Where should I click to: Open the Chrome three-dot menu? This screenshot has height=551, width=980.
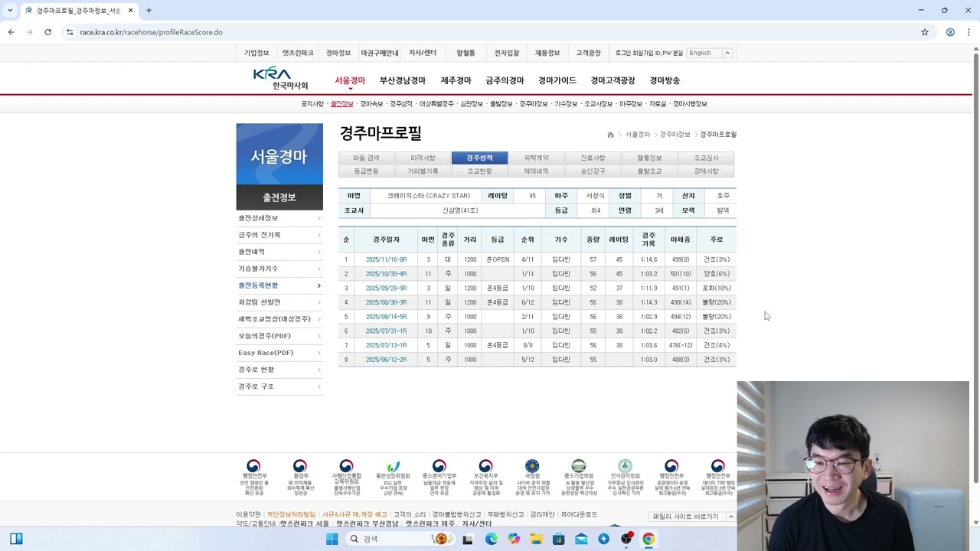tap(969, 32)
